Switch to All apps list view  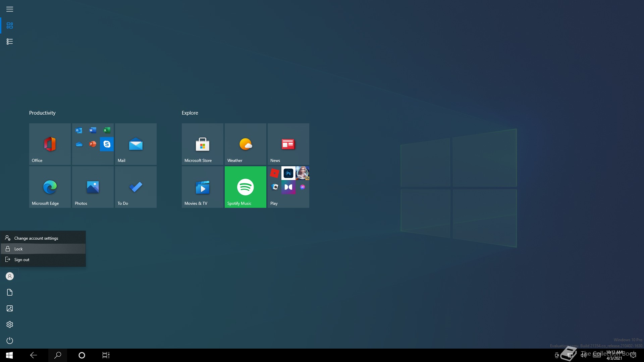[x=10, y=42]
